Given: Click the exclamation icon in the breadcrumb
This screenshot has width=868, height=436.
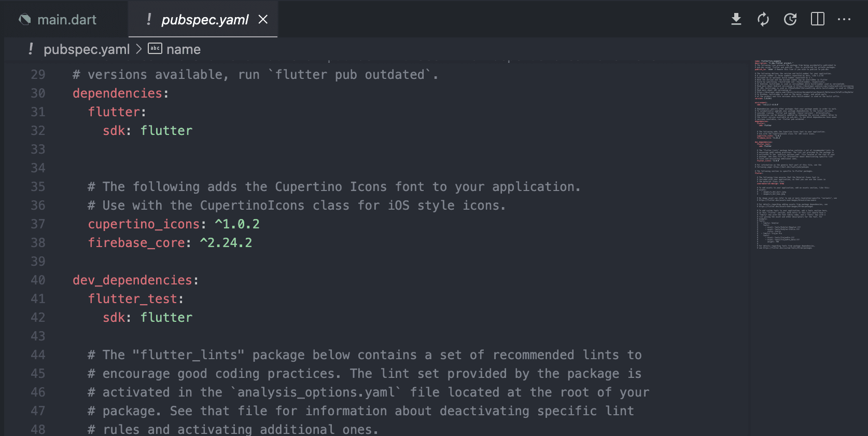Looking at the screenshot, I should 31,49.
